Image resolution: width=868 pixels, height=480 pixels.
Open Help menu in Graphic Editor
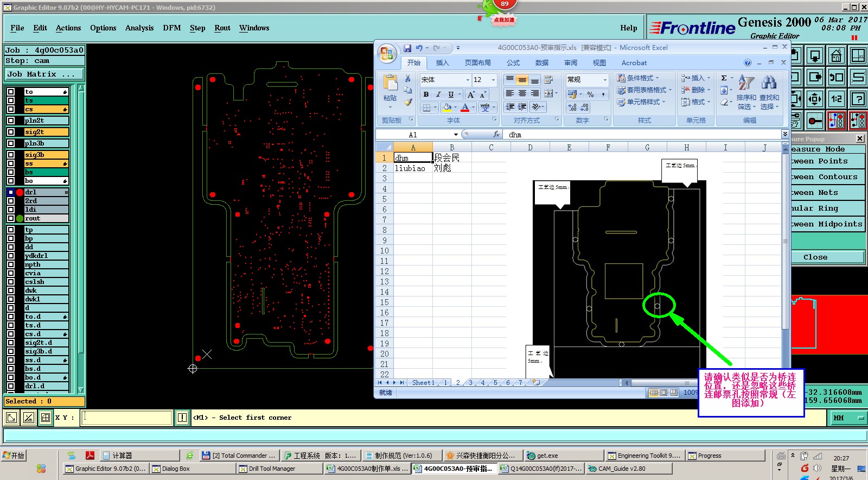click(629, 28)
